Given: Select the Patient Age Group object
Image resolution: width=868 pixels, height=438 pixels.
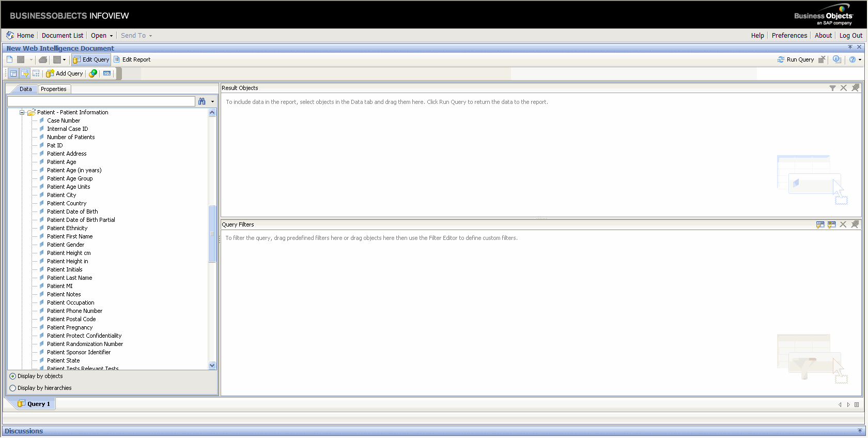Looking at the screenshot, I should click(x=70, y=178).
